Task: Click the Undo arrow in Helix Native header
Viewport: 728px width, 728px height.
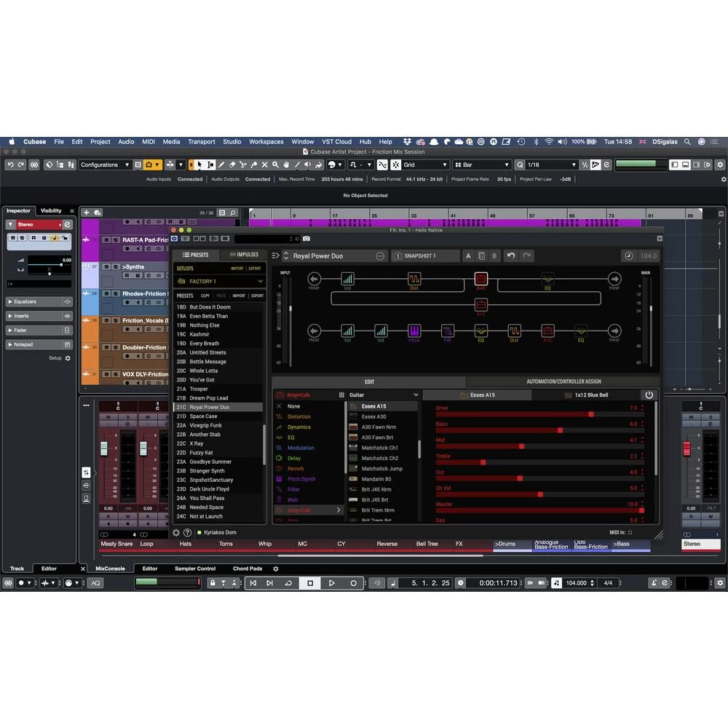Action: pyautogui.click(x=512, y=255)
